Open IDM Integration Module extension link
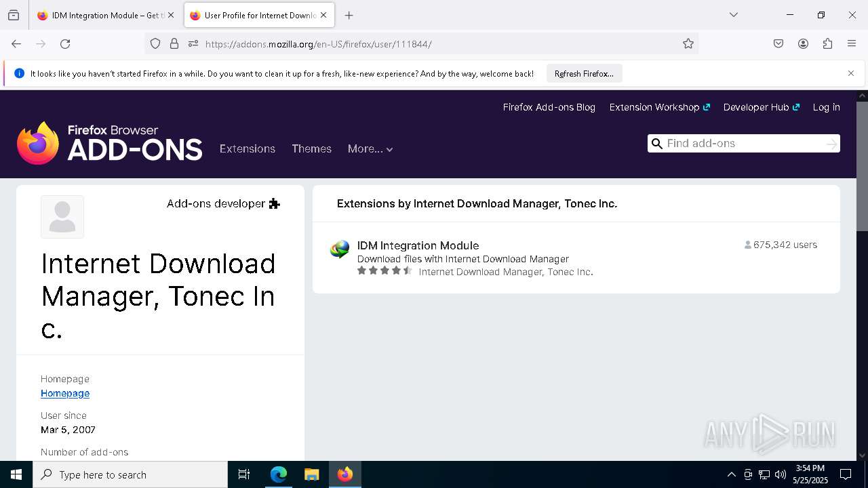Image resolution: width=868 pixels, height=488 pixels. click(x=418, y=245)
